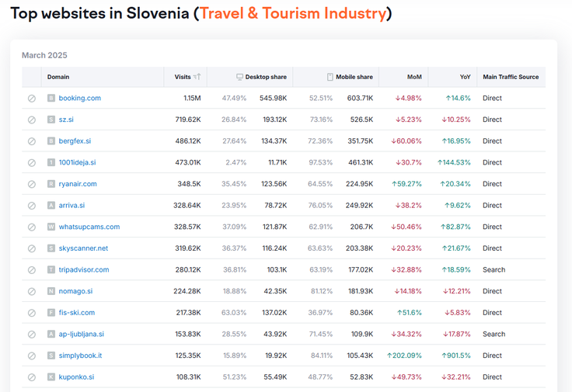
Task: Open the simplybook.it domain link
Action: [x=80, y=356]
